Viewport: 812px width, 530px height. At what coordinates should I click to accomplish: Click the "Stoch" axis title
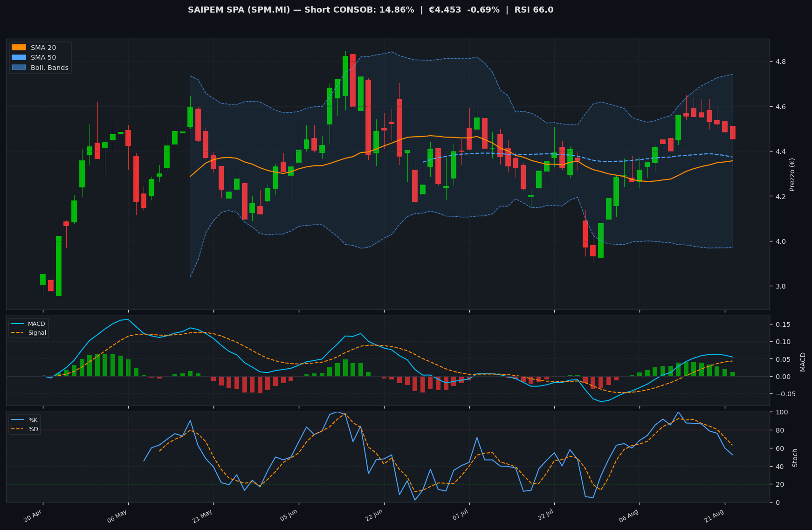(x=795, y=457)
